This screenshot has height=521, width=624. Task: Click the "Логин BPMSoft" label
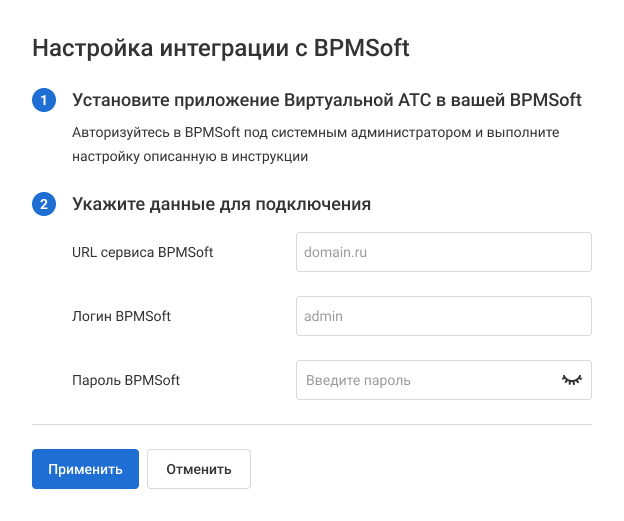pos(121,316)
